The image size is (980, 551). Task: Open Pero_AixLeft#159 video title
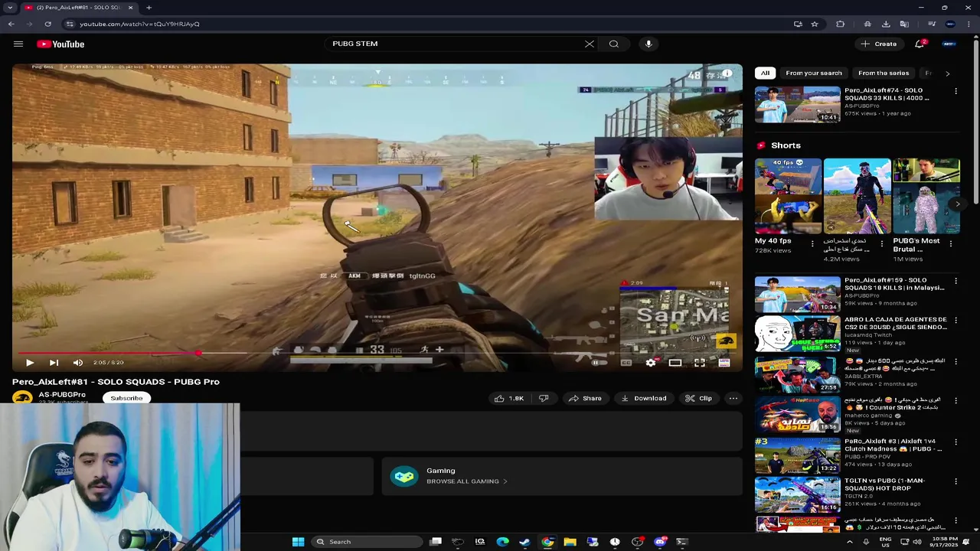[893, 284]
